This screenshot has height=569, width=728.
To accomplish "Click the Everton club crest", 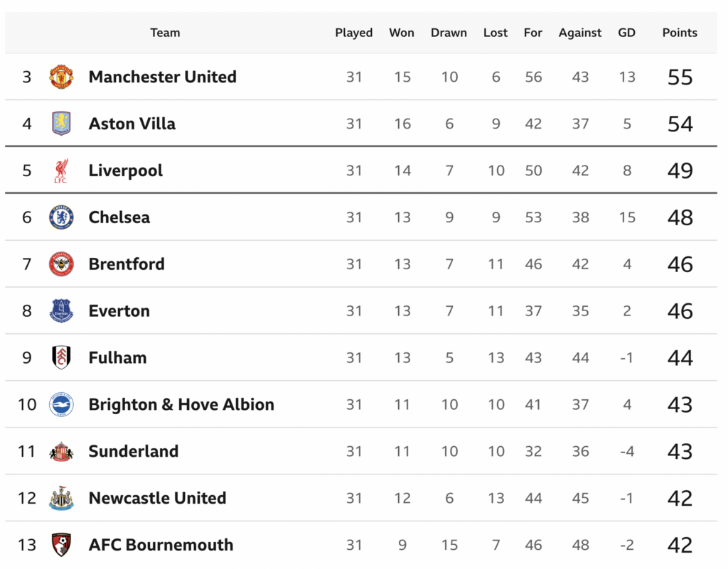I will (61, 311).
